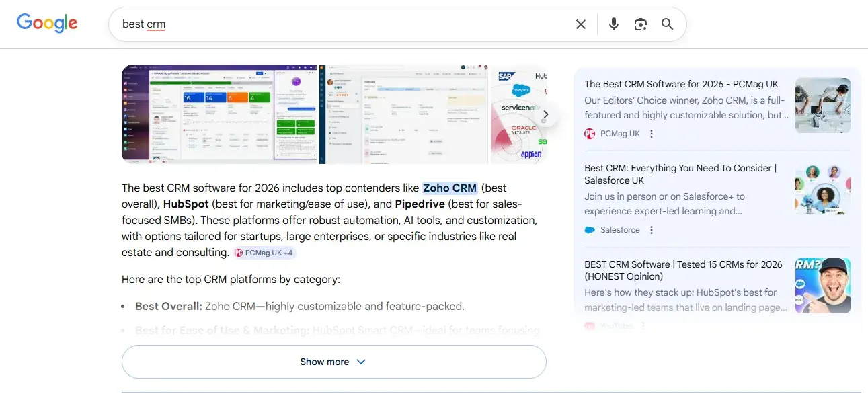Open the three-dot menu on the YouTube result
The width and height of the screenshot is (868, 396).
pos(643,325)
